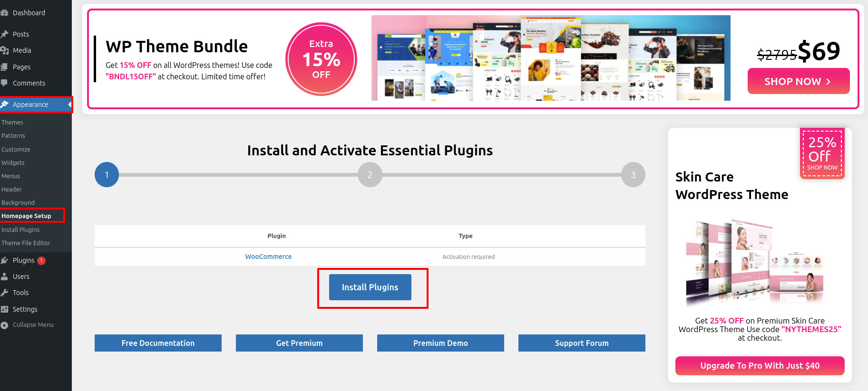Select step 3 circle in progress bar
868x391 pixels.
[633, 175]
